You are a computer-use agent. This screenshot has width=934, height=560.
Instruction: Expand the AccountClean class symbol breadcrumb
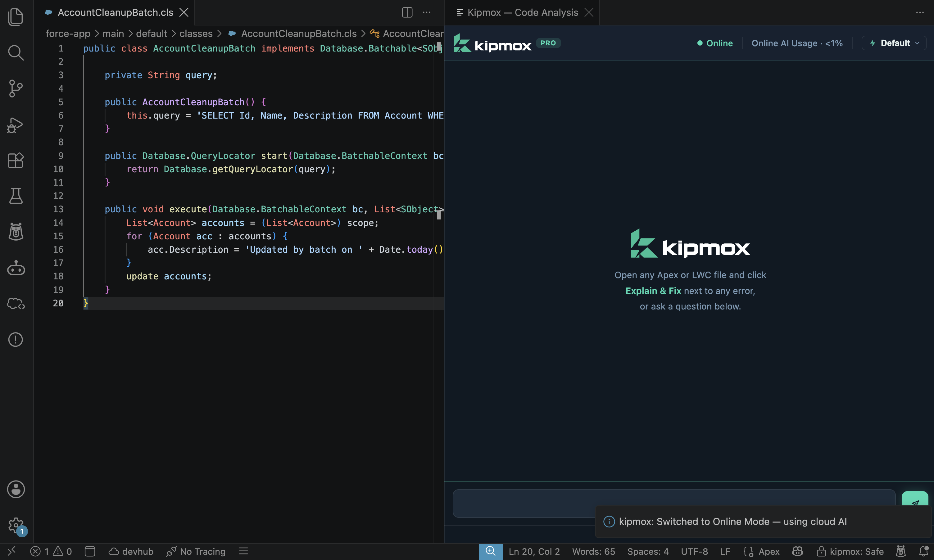click(x=407, y=34)
